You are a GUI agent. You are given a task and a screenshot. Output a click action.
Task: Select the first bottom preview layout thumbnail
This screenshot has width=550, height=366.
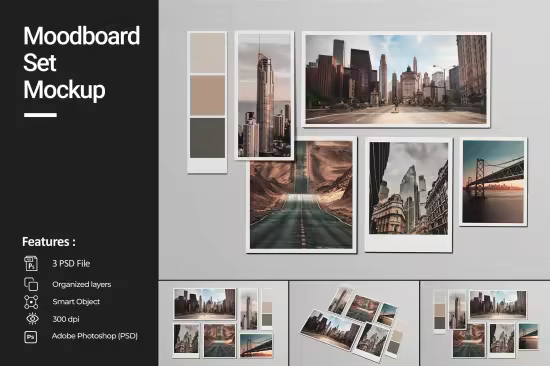click(223, 323)
